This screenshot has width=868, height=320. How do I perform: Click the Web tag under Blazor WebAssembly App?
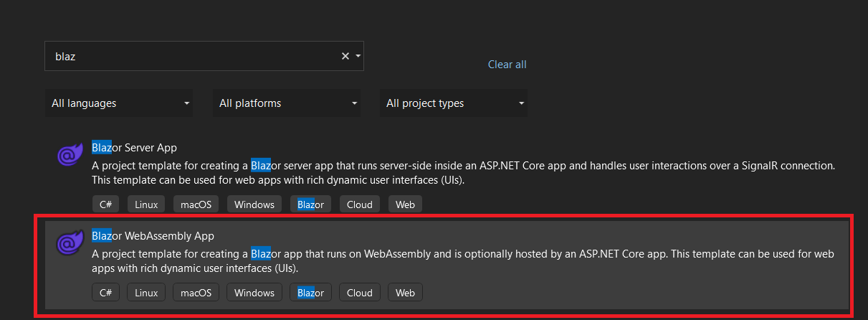(406, 293)
